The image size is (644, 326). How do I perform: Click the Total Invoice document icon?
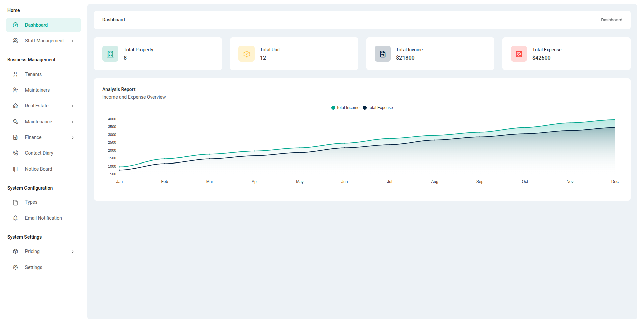point(383,54)
